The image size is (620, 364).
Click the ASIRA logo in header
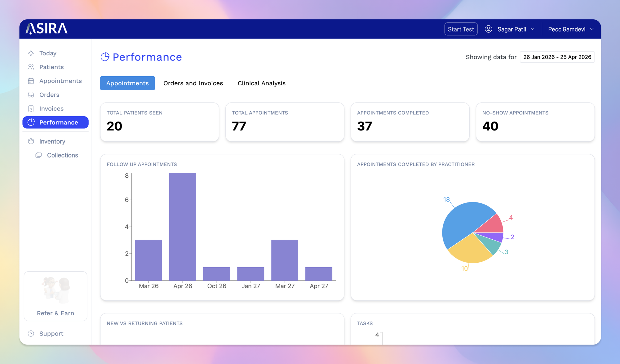click(x=46, y=29)
